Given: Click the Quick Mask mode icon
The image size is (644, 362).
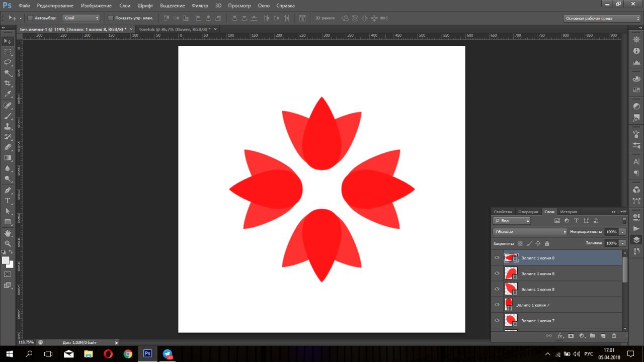Looking at the screenshot, I should 8,275.
